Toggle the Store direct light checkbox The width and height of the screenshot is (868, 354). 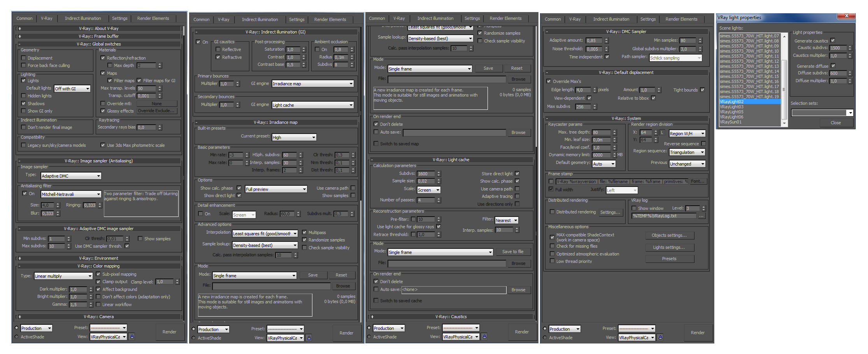coord(517,174)
